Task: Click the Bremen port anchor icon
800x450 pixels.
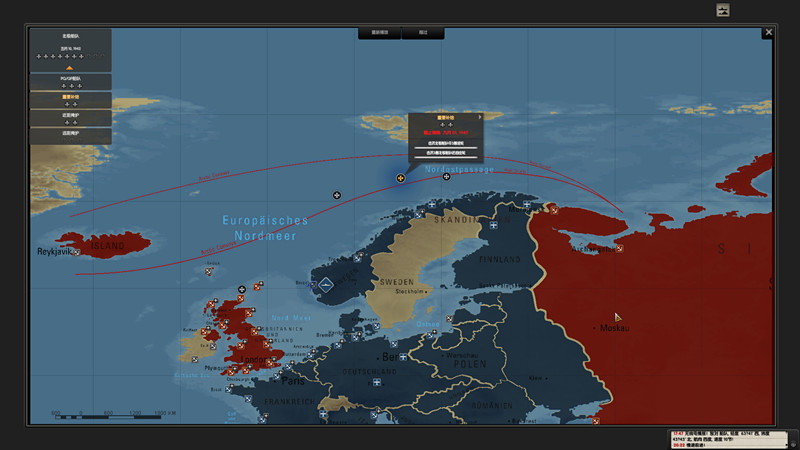Action: [x=337, y=345]
